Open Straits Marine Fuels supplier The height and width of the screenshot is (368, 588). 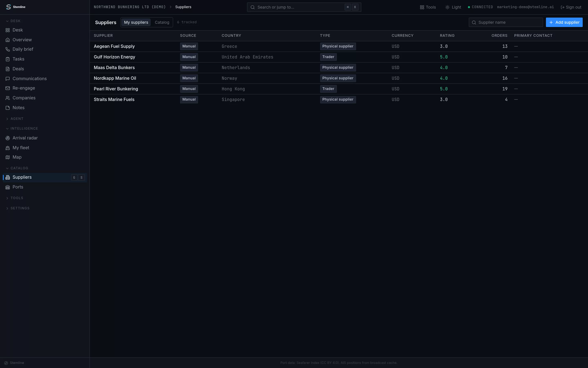(114, 100)
